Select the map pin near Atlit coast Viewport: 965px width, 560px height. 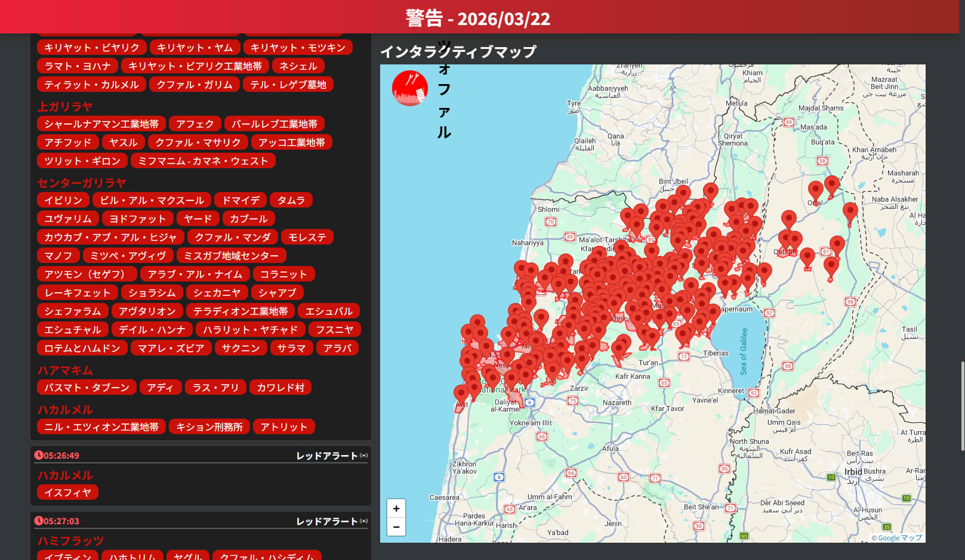(x=461, y=395)
